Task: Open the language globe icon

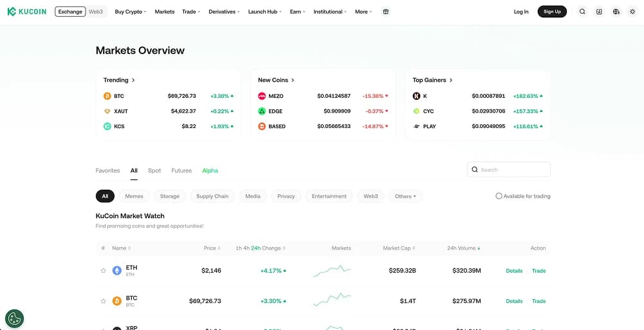Action: [x=616, y=12]
